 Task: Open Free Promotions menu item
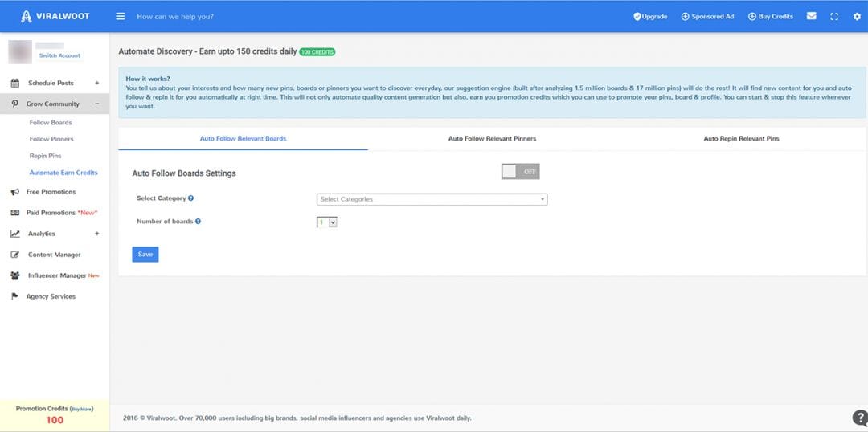coord(51,192)
